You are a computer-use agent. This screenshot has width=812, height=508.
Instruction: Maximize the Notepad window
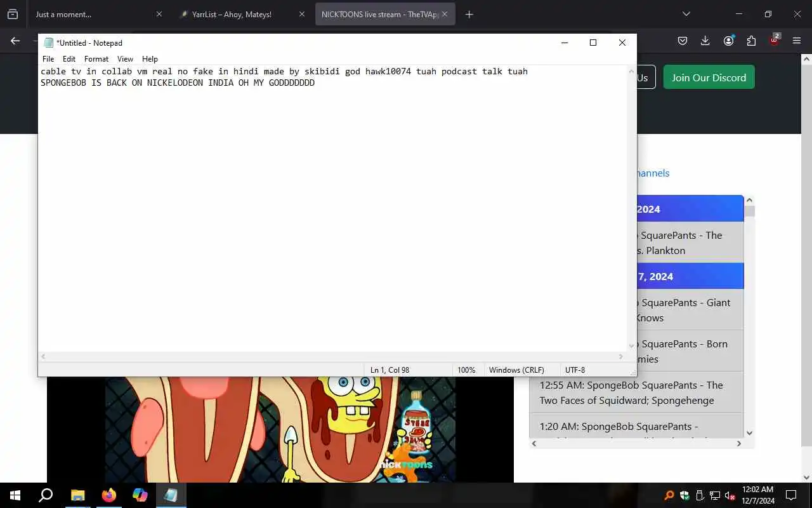pyautogui.click(x=593, y=43)
